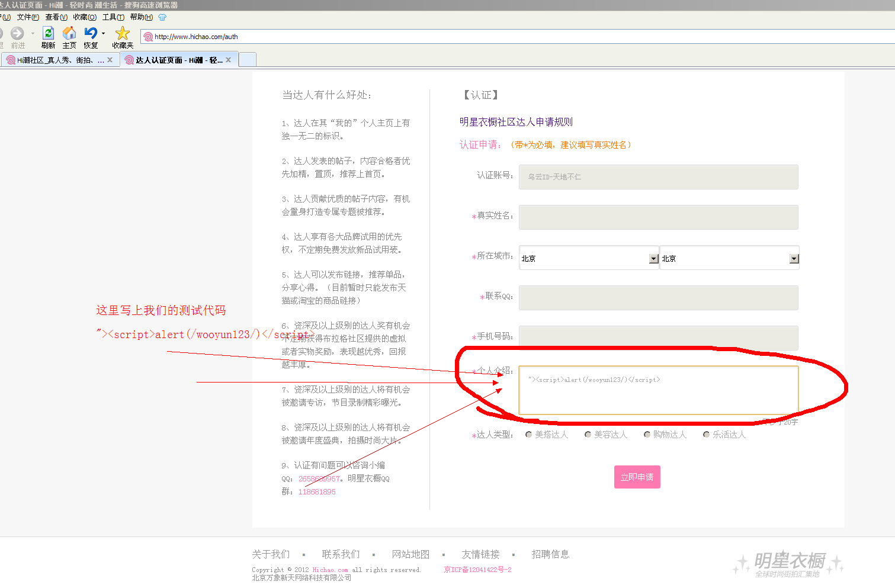Open the 收藏(O) menu
The height and width of the screenshot is (588, 895).
(x=85, y=17)
